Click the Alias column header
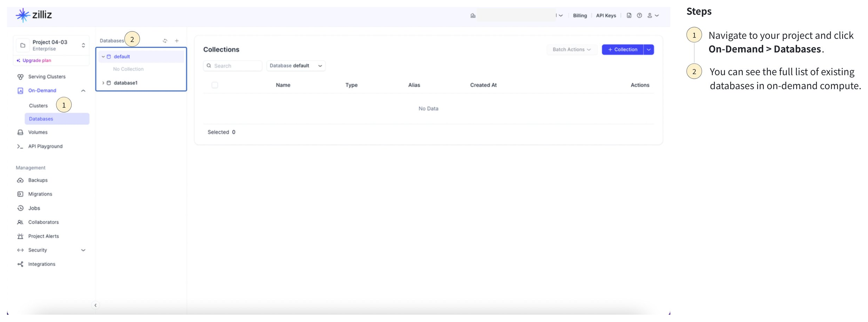 tap(414, 85)
